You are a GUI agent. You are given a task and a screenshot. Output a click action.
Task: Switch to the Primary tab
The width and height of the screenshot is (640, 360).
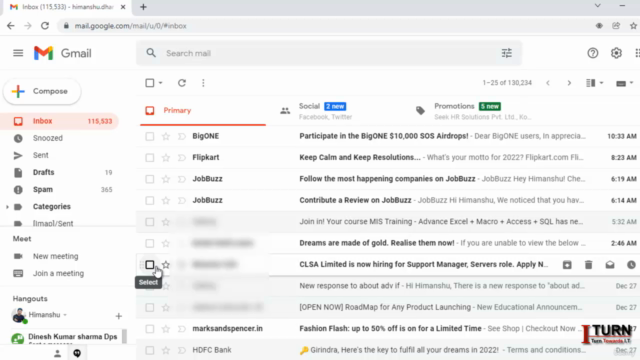203,111
